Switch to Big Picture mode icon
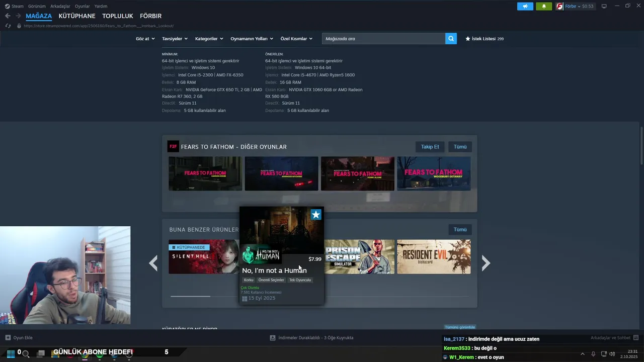 (x=604, y=7)
